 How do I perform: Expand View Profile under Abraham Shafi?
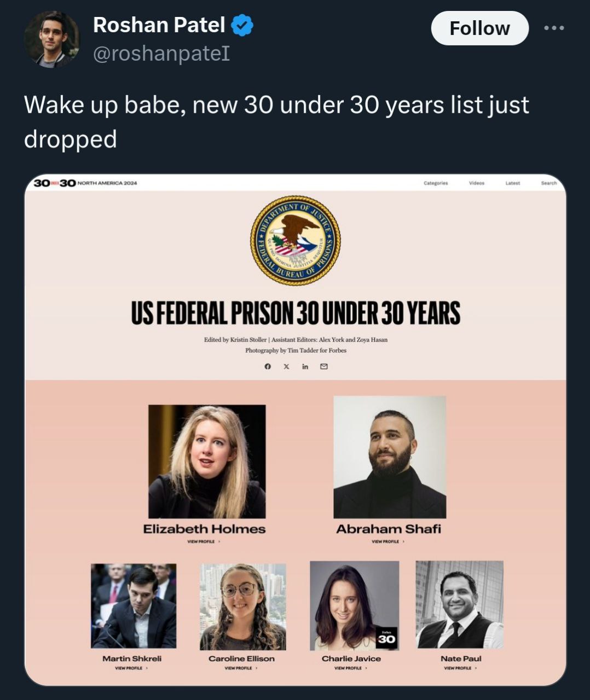[388, 541]
